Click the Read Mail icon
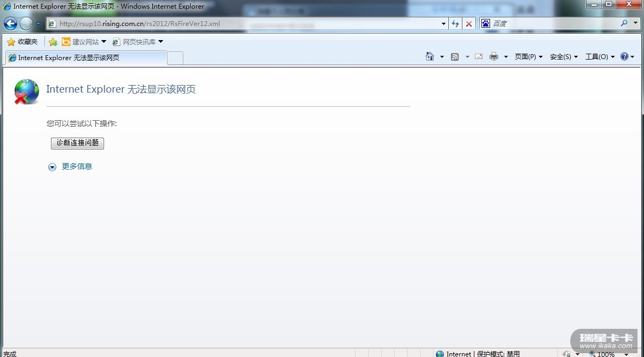The height and width of the screenshot is (357, 644). (x=479, y=57)
